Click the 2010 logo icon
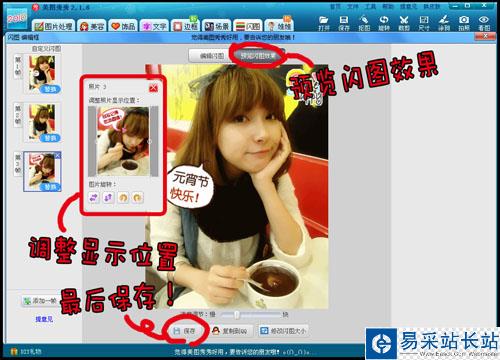The image size is (500, 360). (x=17, y=18)
